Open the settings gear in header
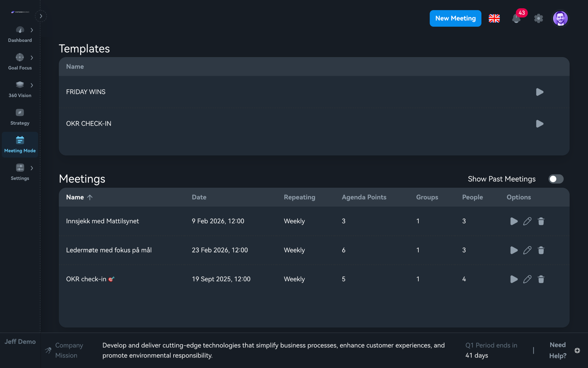 click(538, 18)
